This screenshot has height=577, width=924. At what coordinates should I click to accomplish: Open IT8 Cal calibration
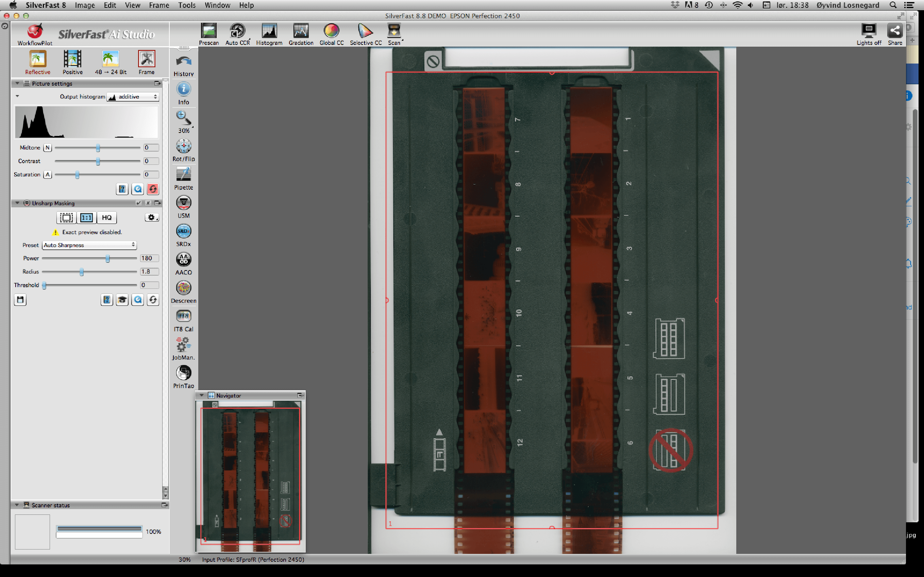pos(184,320)
